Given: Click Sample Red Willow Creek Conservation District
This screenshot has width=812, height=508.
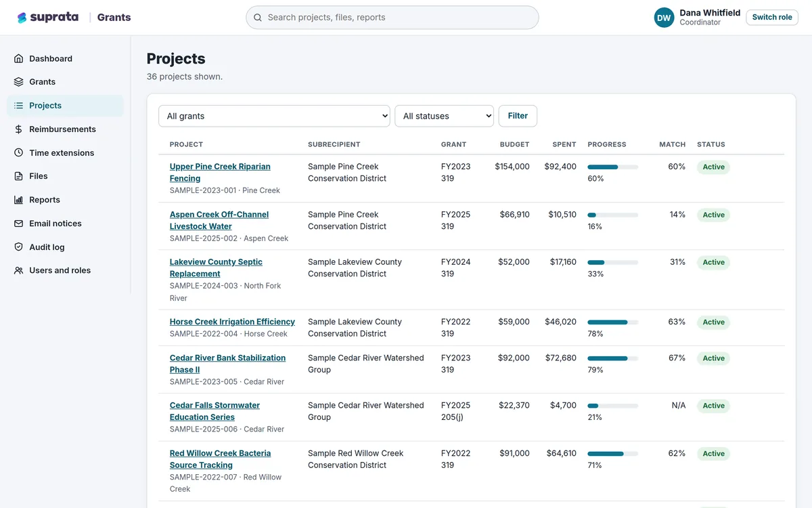Looking at the screenshot, I should click(x=355, y=459).
